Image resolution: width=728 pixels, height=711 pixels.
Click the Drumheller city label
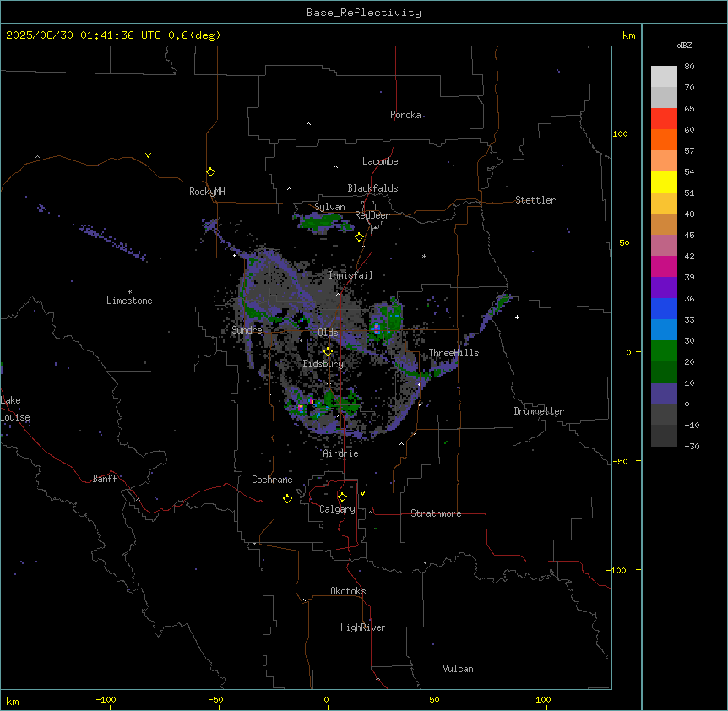point(539,411)
